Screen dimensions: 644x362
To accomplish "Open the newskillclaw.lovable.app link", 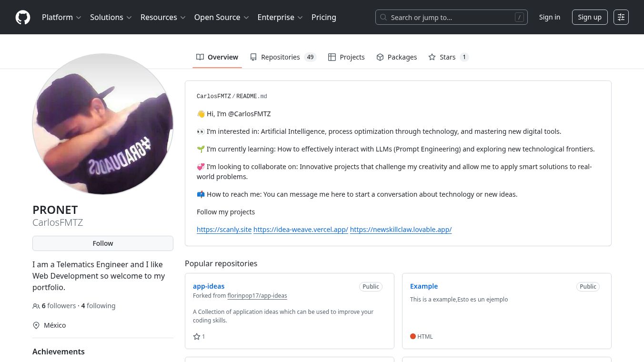I will click(401, 230).
